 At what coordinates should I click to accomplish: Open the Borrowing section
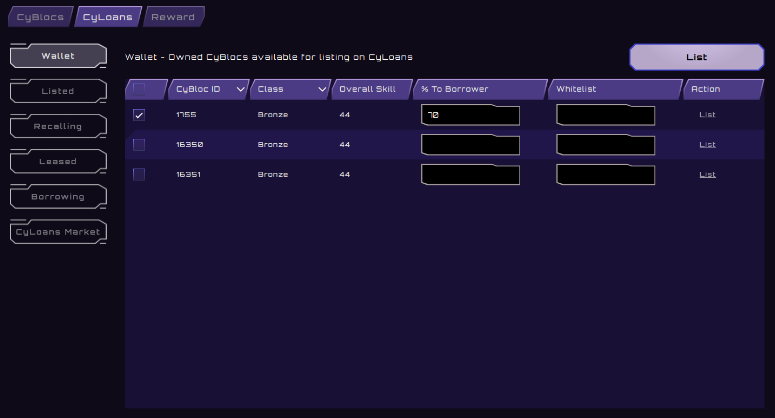[x=58, y=197]
